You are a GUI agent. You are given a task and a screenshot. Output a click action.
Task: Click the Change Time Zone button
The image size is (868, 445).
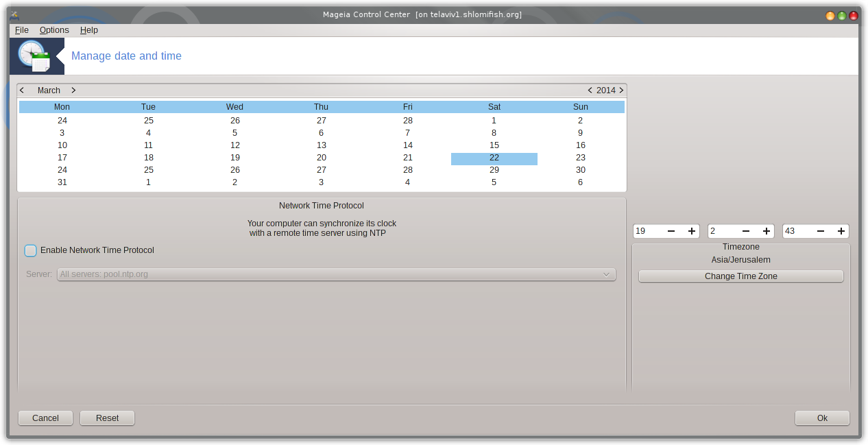click(741, 276)
